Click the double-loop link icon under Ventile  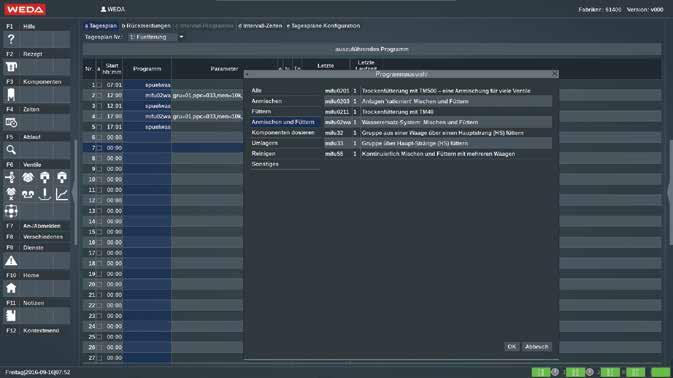tap(28, 194)
